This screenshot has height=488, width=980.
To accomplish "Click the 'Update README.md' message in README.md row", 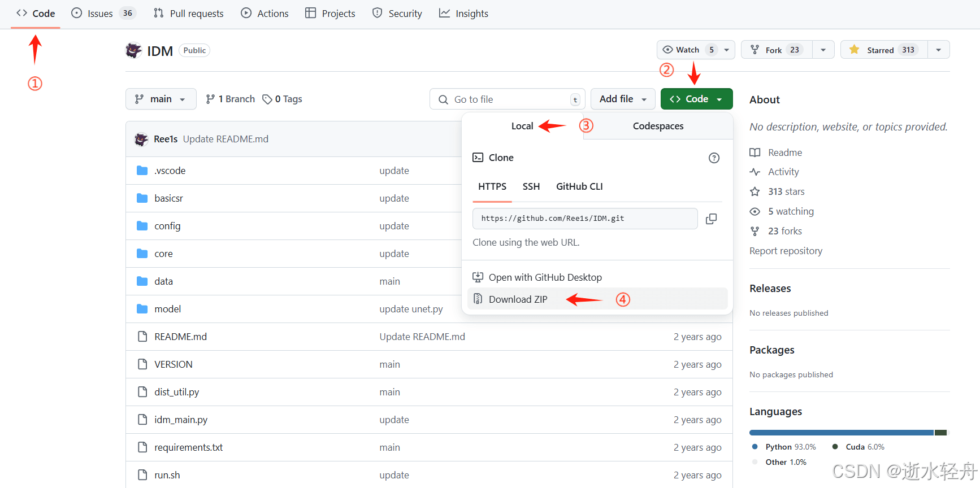I will 422,337.
